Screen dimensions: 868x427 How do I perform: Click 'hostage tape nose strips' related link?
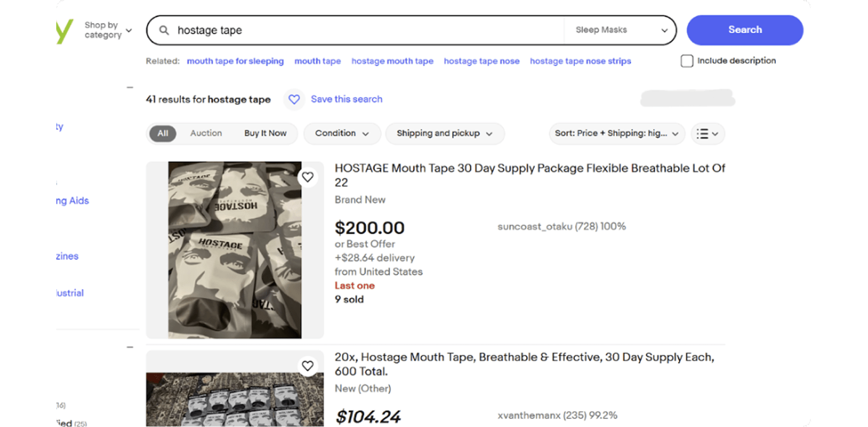[x=580, y=61]
